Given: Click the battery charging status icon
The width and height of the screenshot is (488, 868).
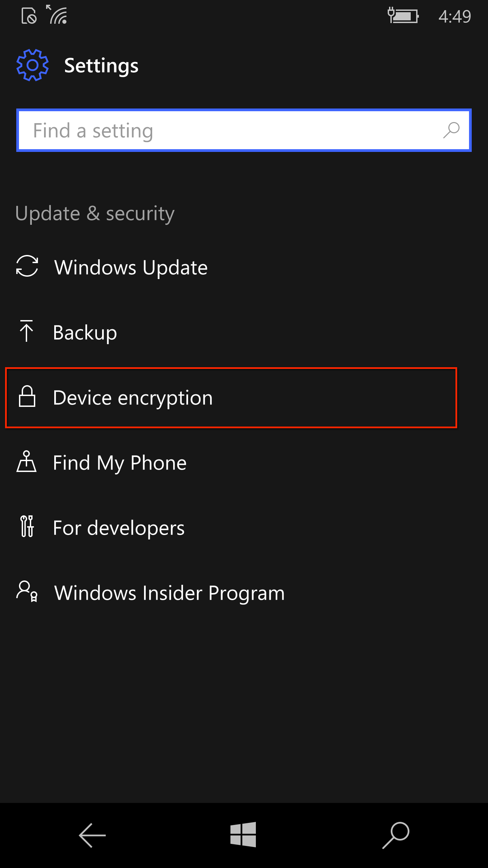Looking at the screenshot, I should coord(403,16).
